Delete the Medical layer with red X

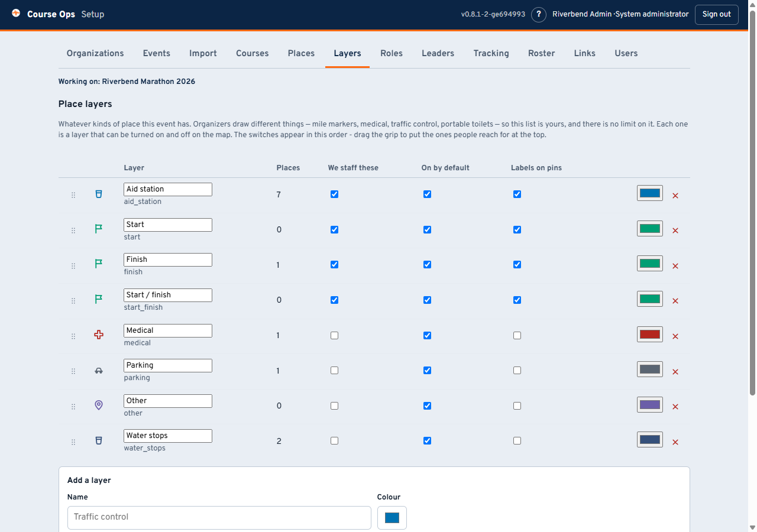(675, 336)
